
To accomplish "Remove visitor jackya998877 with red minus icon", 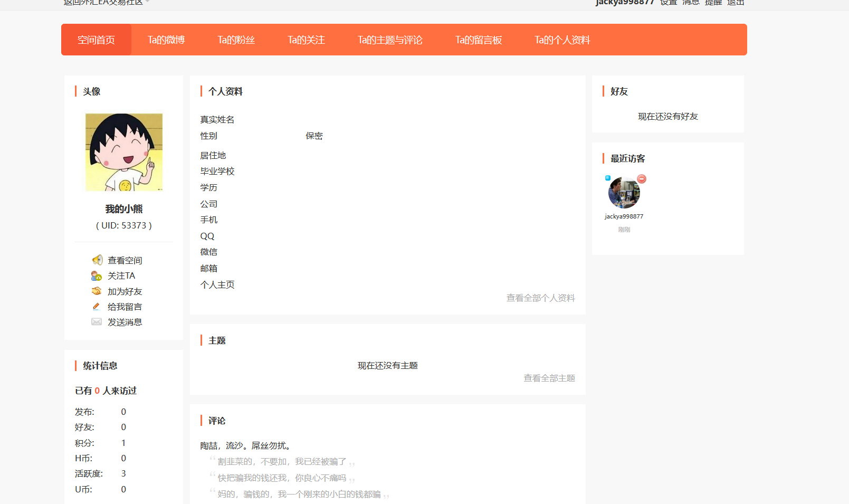I will click(642, 179).
